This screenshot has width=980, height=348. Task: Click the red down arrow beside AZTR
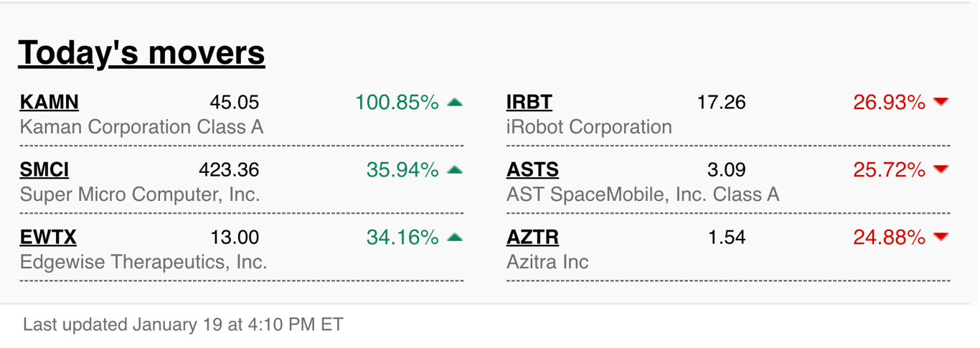point(941,238)
